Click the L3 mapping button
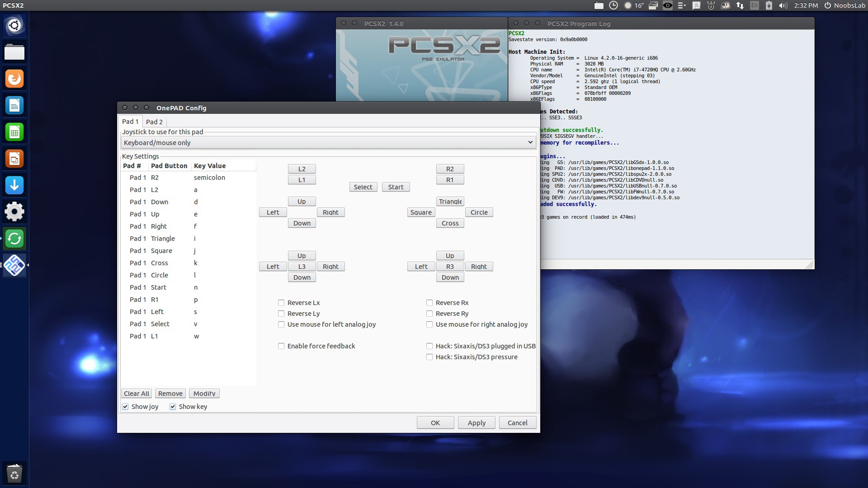The height and width of the screenshot is (488, 868). (302, 267)
